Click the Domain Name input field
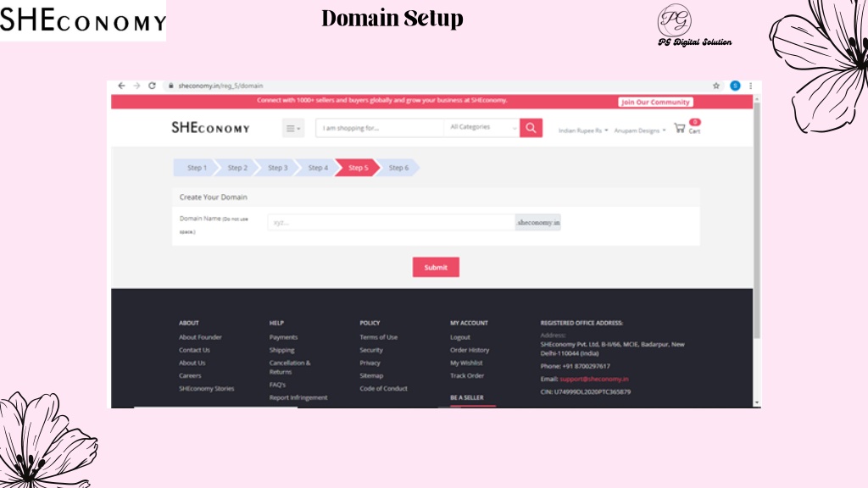868x488 pixels. point(392,223)
